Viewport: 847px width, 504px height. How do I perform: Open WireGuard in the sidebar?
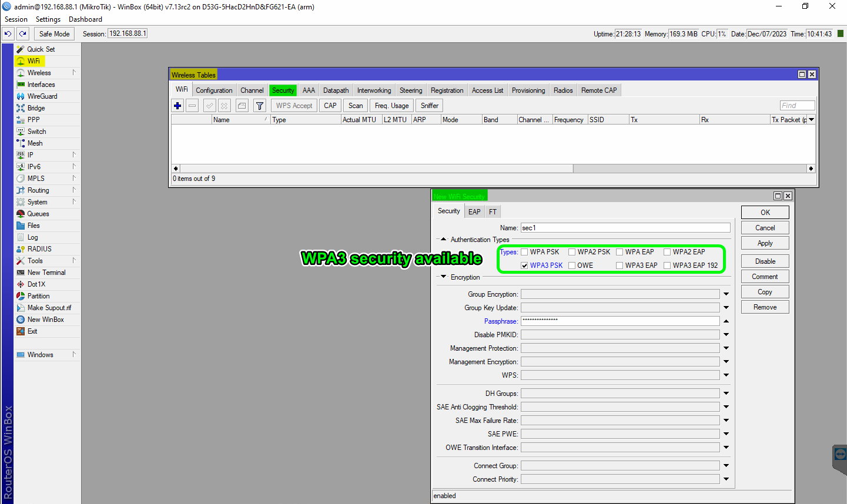coord(42,96)
